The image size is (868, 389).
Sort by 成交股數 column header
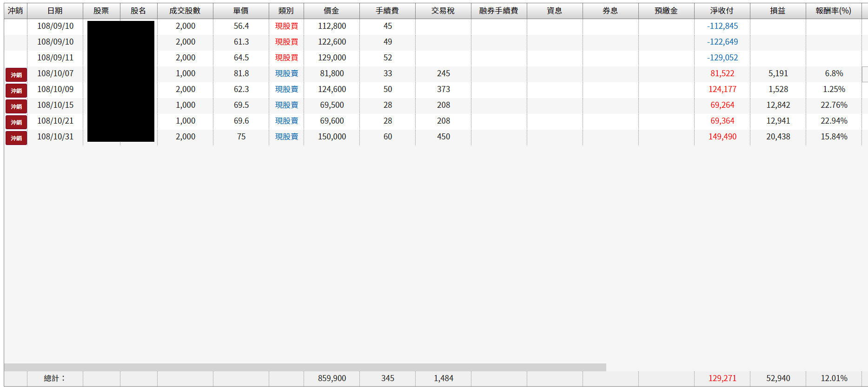point(185,11)
